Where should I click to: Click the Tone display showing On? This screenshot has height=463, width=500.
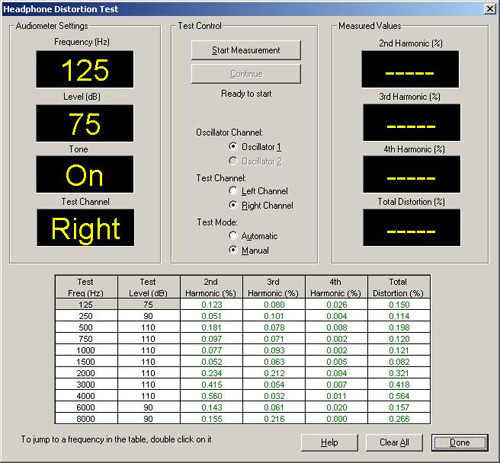click(85, 174)
